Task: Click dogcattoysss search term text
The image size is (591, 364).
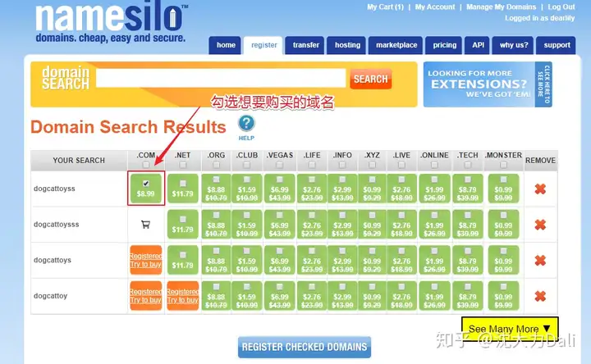Action: (56, 225)
